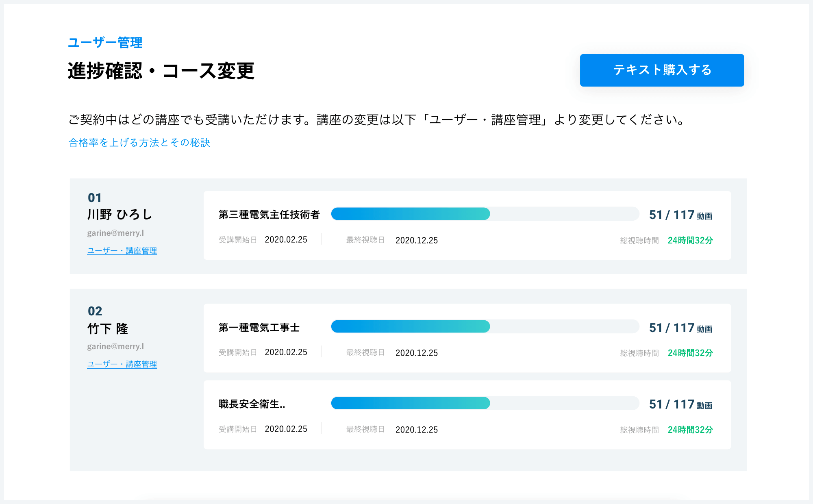
Task: Select the 第三種電気主任技術者 course name
Action: 269,215
